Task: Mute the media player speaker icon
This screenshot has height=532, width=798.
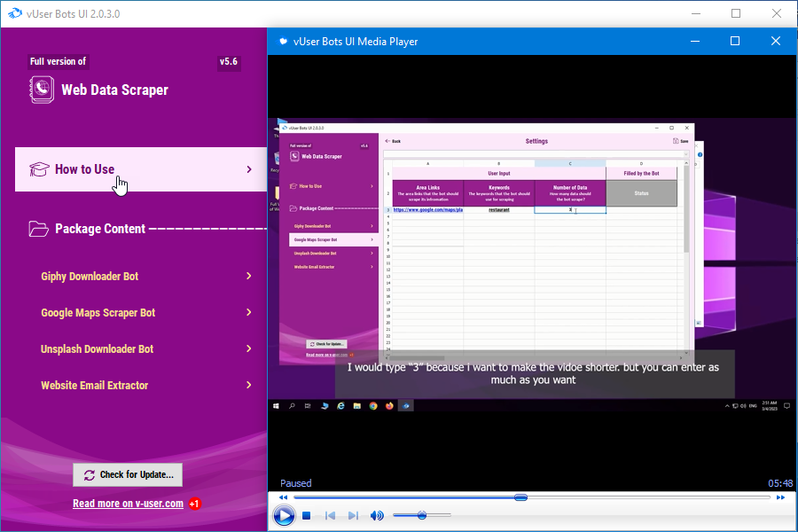Action: click(x=377, y=516)
